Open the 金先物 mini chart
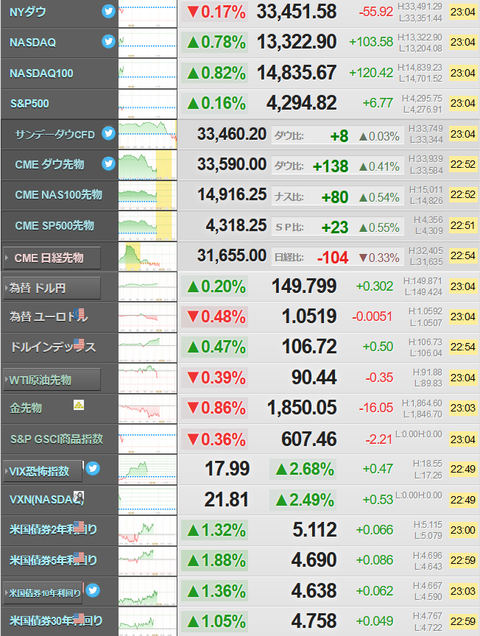The image size is (480, 636). click(x=148, y=408)
